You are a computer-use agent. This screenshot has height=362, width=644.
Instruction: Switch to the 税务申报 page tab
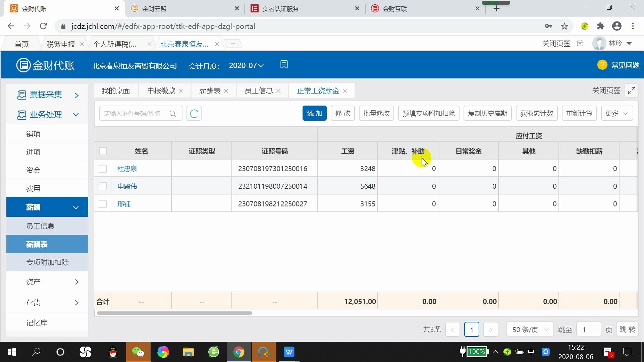click(60, 44)
